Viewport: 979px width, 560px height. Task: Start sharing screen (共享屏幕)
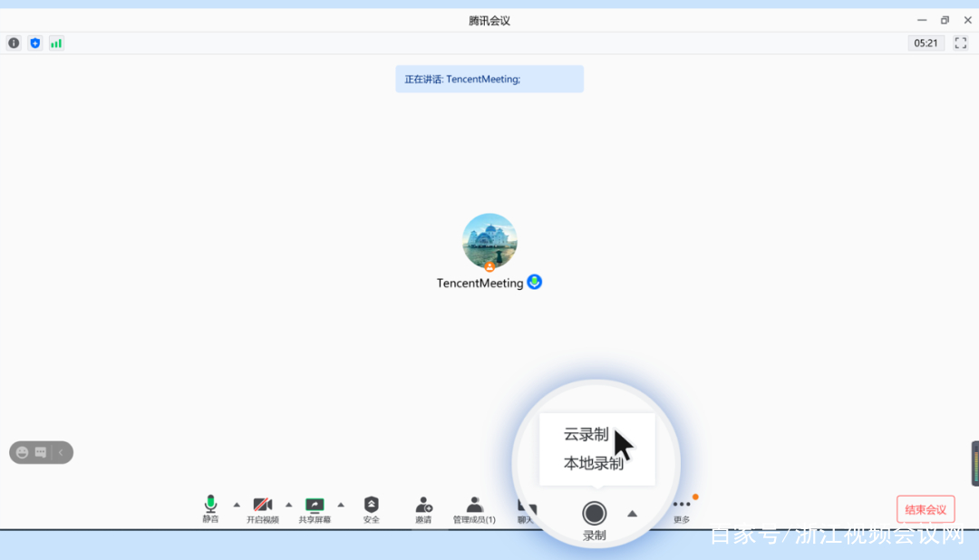(x=315, y=509)
